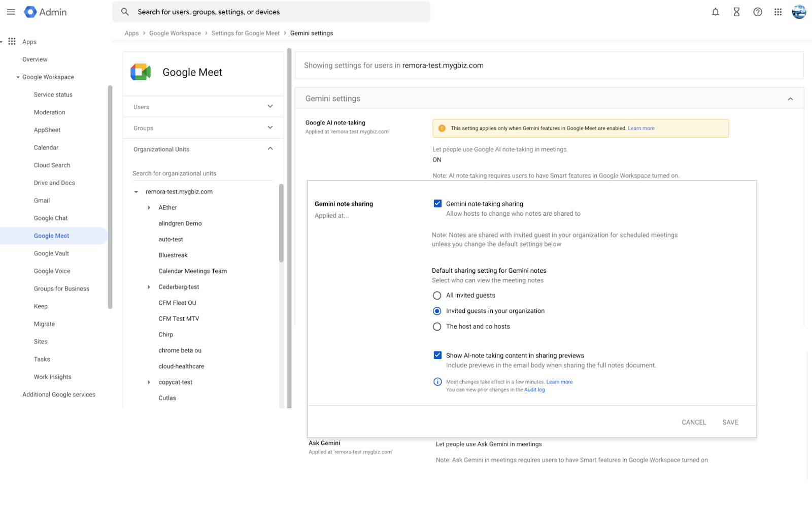Click Learn more in the yellow banner

pos(641,128)
